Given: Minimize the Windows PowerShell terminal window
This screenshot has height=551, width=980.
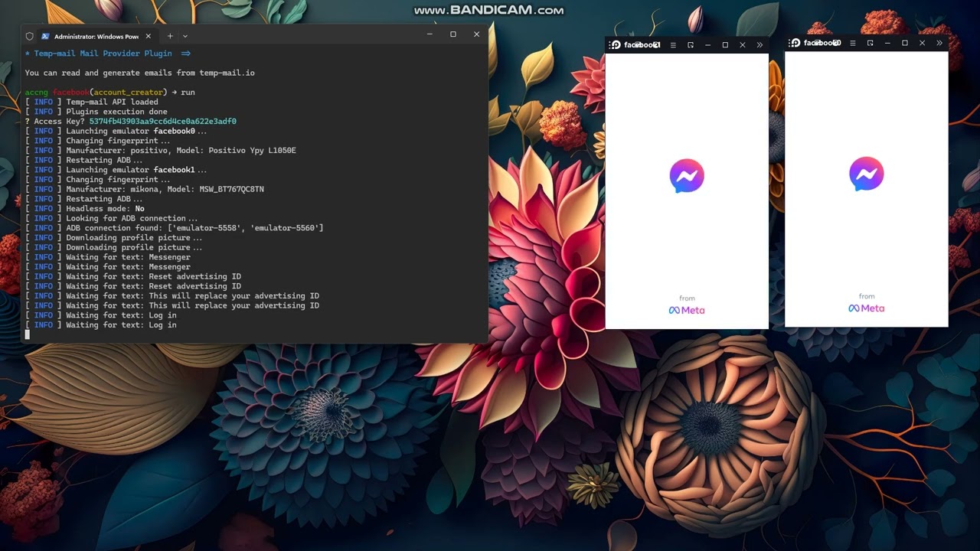Looking at the screenshot, I should 430,34.
